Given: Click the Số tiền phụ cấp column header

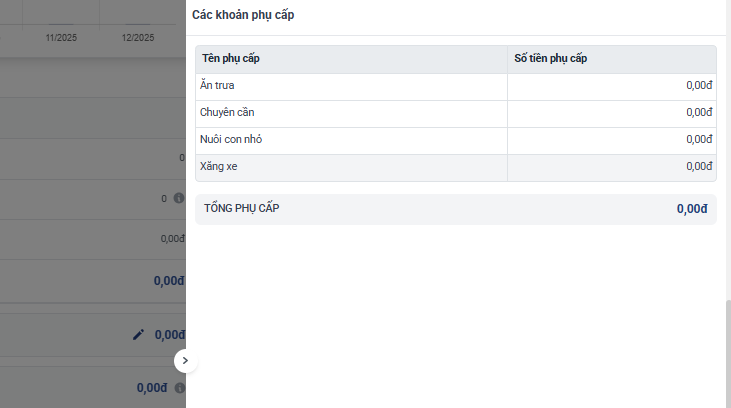Looking at the screenshot, I should [x=550, y=59].
